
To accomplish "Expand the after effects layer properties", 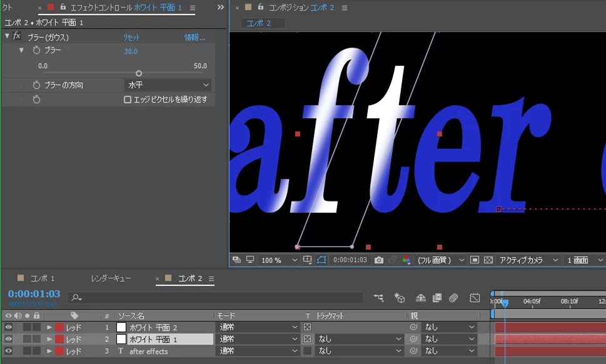I will [49, 351].
